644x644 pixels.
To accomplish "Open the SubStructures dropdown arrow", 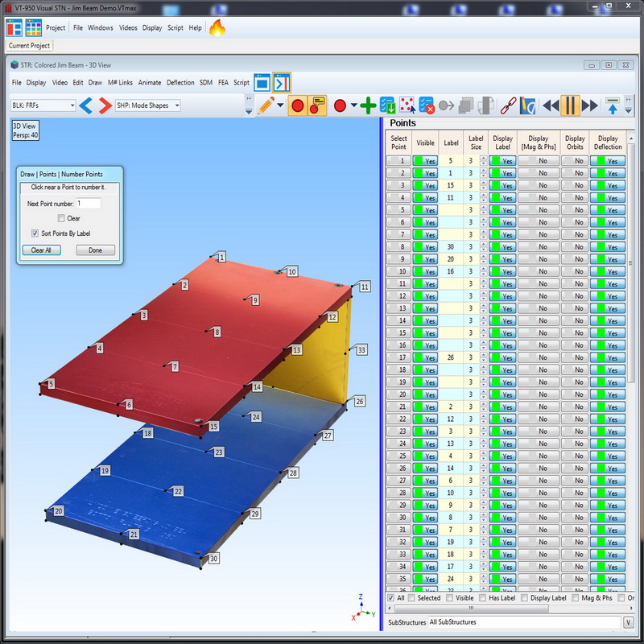I will click(628, 622).
